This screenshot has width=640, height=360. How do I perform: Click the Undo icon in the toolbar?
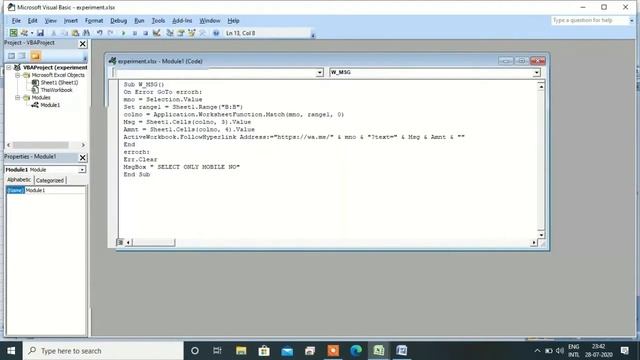pos(100,33)
